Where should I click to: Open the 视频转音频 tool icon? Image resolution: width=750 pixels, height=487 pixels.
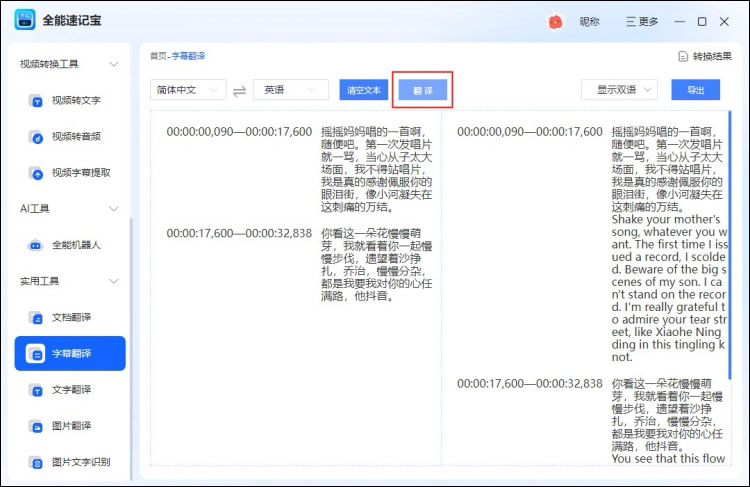pos(36,136)
